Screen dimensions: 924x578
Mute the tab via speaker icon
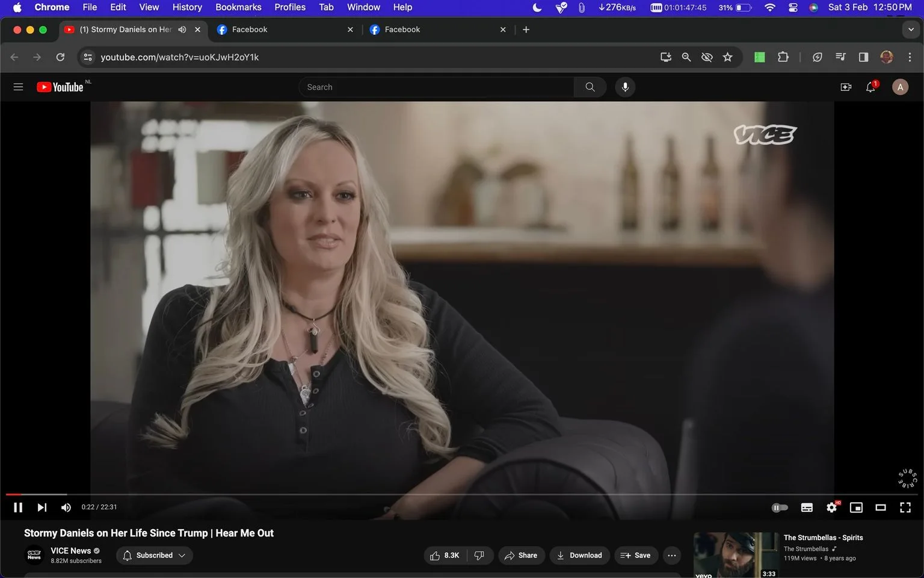[182, 30]
